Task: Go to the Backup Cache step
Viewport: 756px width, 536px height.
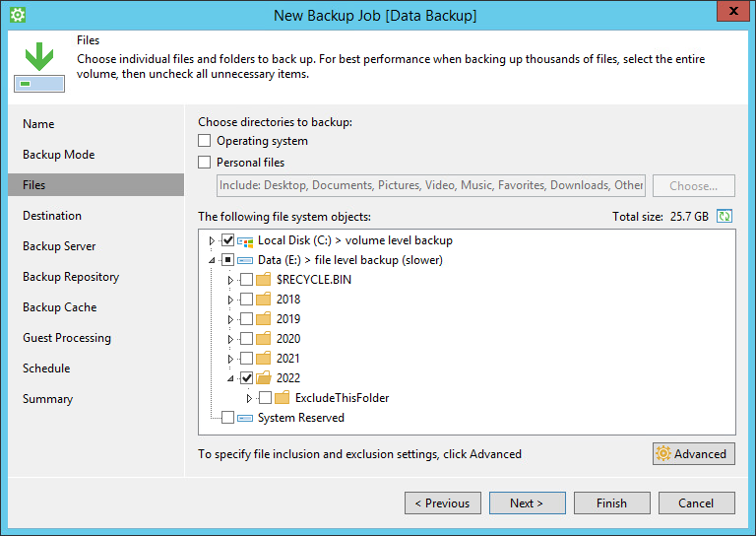Action: click(60, 307)
